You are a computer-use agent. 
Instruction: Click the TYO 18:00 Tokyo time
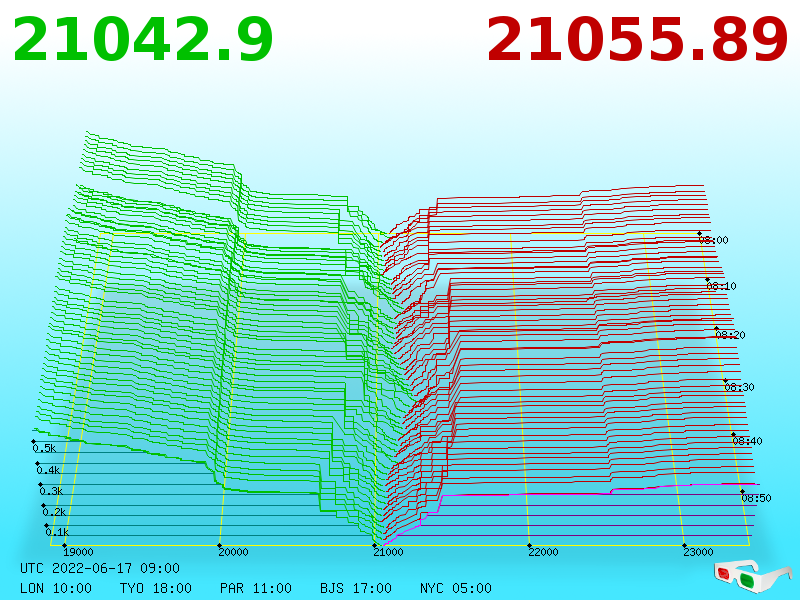pyautogui.click(x=156, y=588)
